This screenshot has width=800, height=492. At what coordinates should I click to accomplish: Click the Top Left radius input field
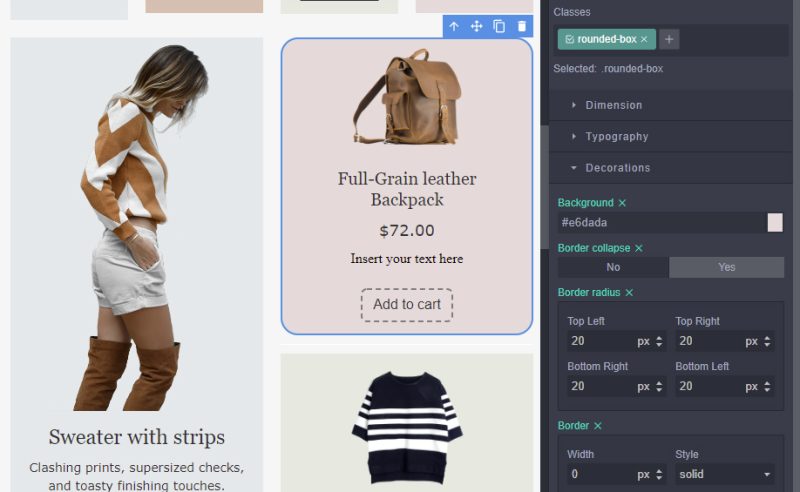(600, 341)
